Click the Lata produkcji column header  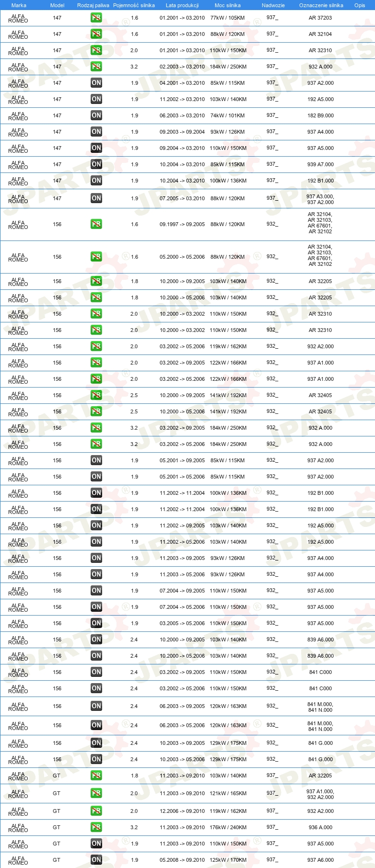[x=182, y=5]
